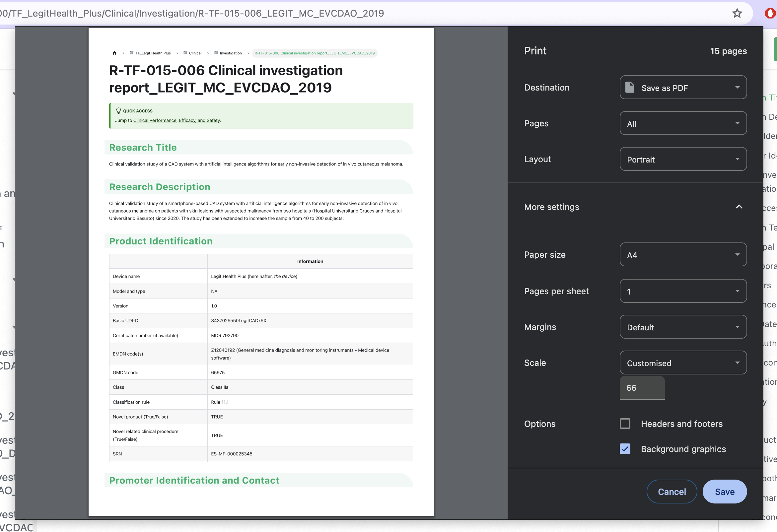Click TF_Legit.Health Plus breadcrumb icon
Viewport: 777px width, 532px height.
132,53
